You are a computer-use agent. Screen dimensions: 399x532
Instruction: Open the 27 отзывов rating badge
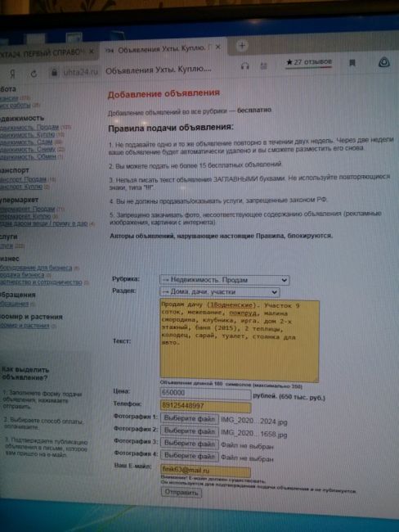coord(309,62)
